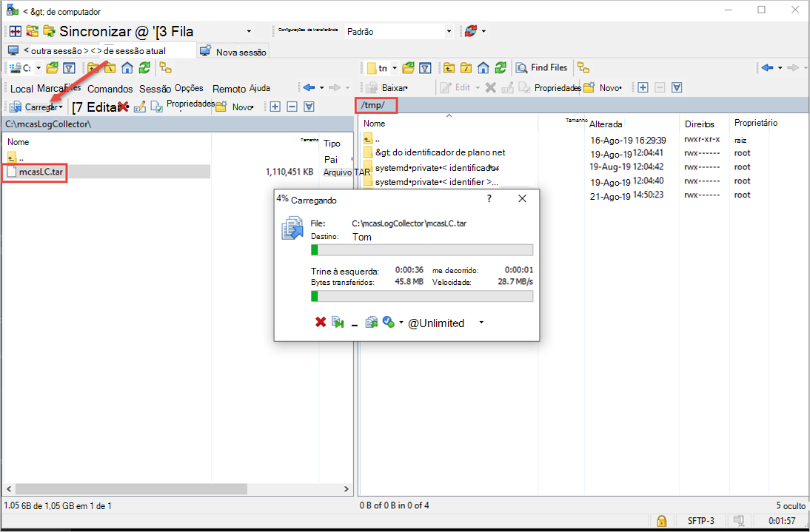
Task: Click Propriedades in the local toolbar
Action: click(x=183, y=106)
